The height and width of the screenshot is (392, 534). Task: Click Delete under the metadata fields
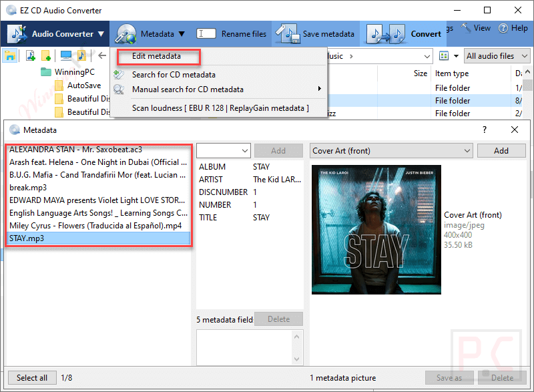point(278,319)
